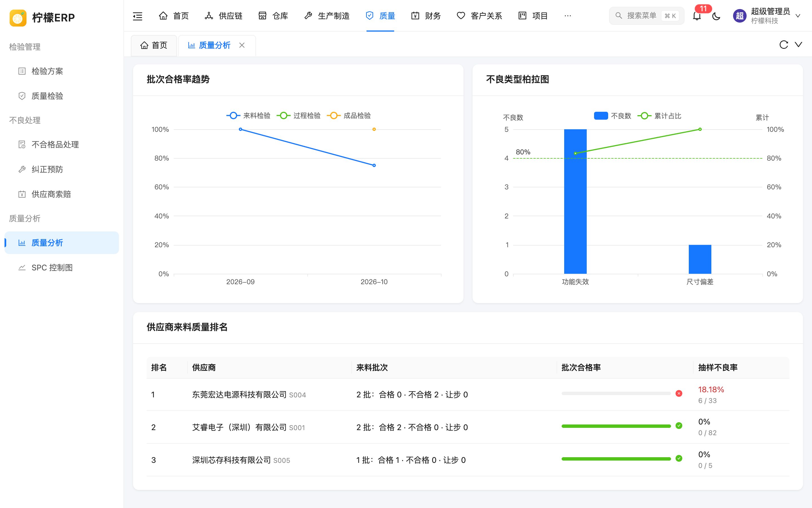Open the tab options chevron beside refresh

tap(798, 44)
